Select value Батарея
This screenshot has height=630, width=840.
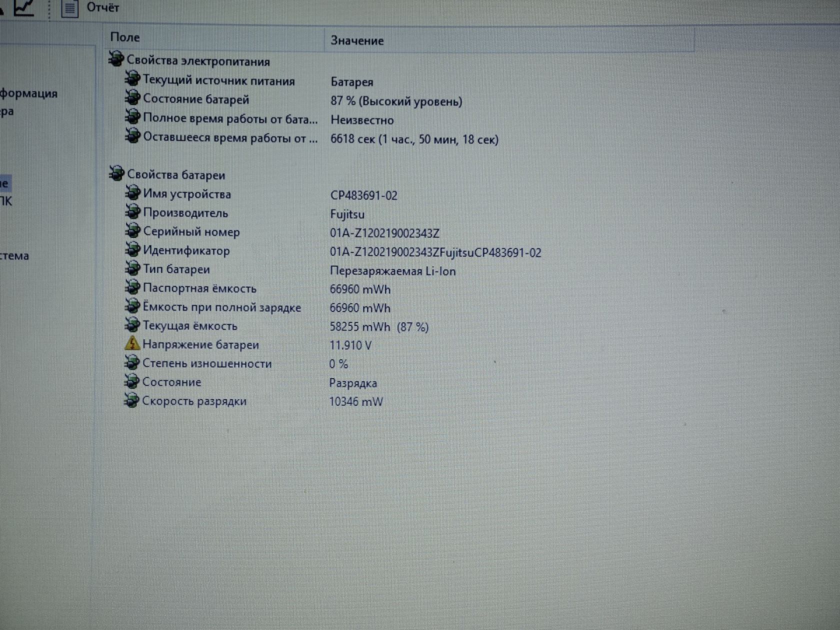tap(352, 82)
